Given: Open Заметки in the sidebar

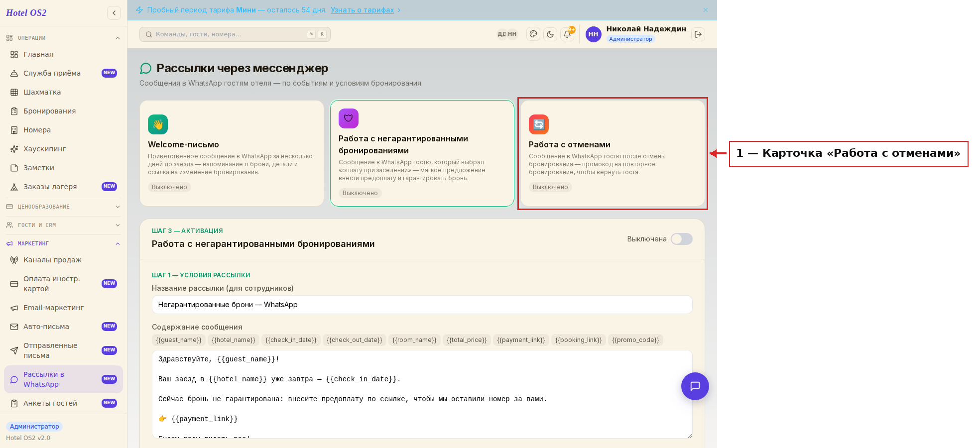Looking at the screenshot, I should 63,168.
